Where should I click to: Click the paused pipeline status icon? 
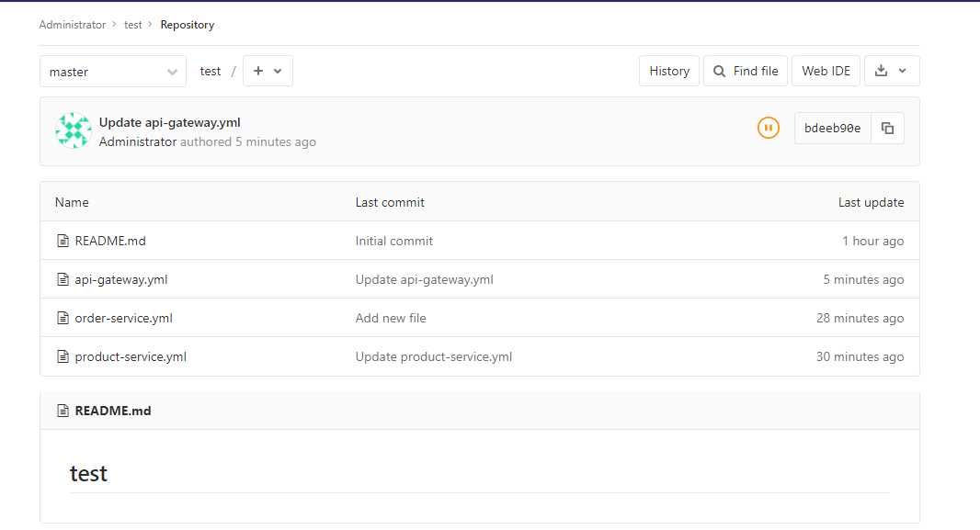click(768, 129)
